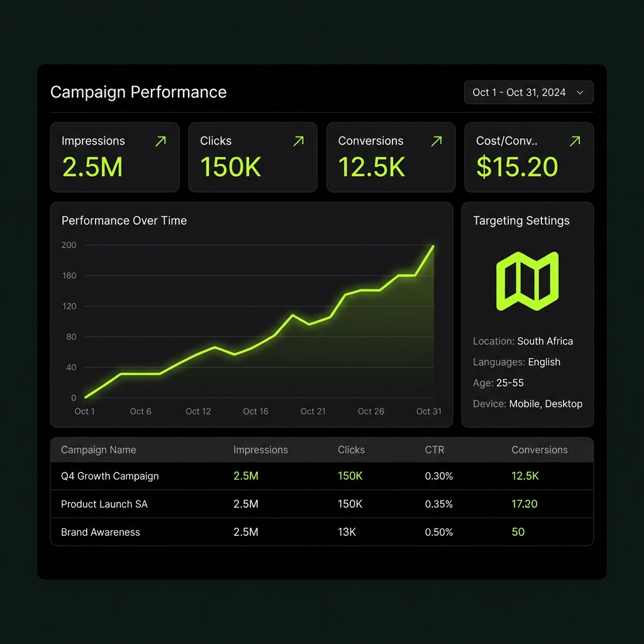Expand the Targeting Settings panel
Image resolution: width=644 pixels, height=644 pixels.
click(521, 221)
